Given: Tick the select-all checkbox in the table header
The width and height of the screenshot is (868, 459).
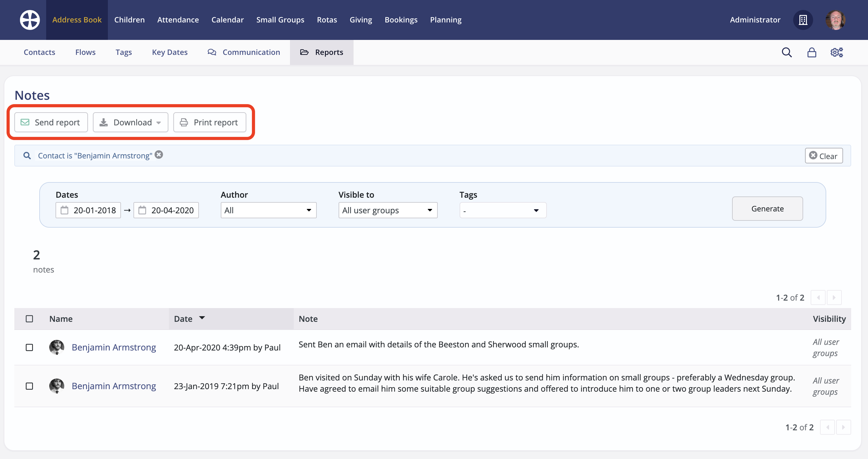Looking at the screenshot, I should [x=29, y=318].
